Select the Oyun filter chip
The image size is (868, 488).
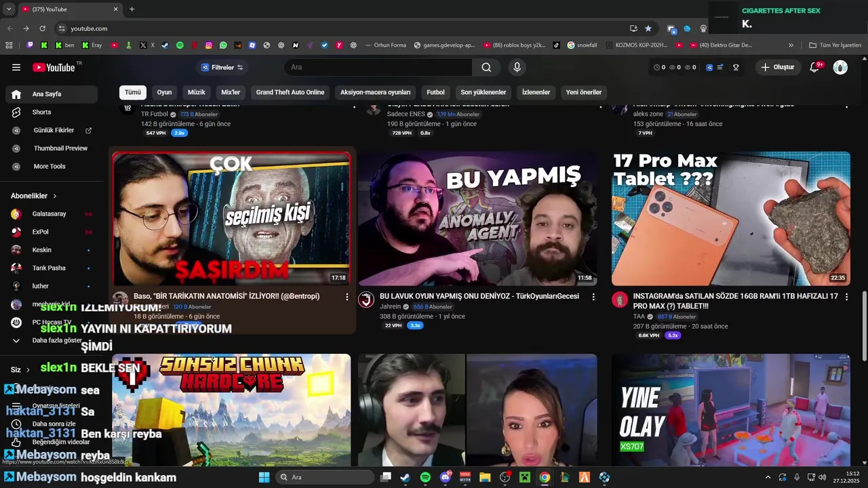pos(165,92)
